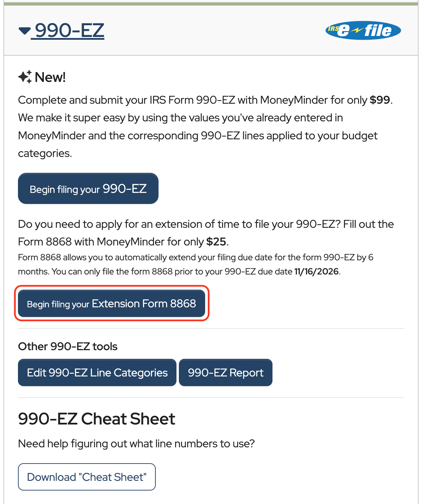Image resolution: width=422 pixels, height=504 pixels.
Task: Open Edit 990-EZ Line Categories
Action: pos(97,373)
